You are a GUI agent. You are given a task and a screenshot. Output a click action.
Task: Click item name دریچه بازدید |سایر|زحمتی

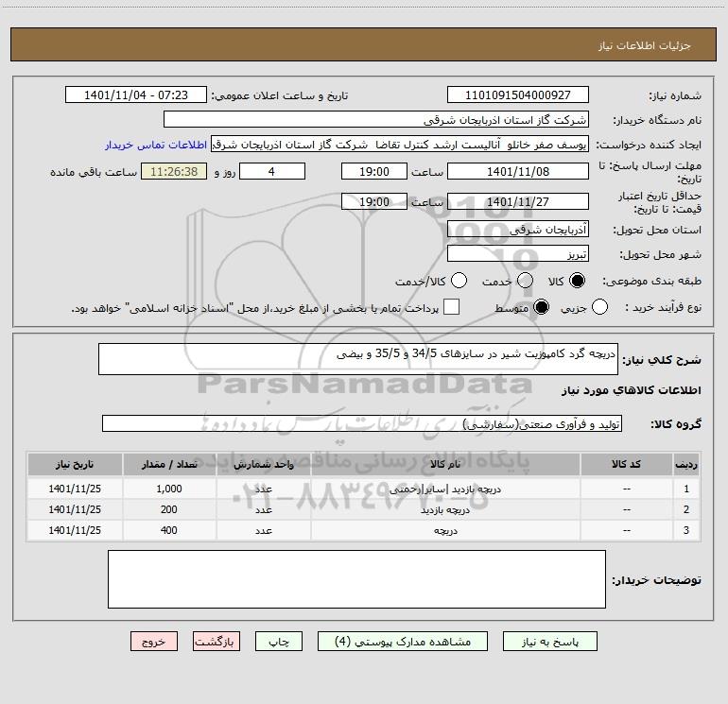pos(445,489)
